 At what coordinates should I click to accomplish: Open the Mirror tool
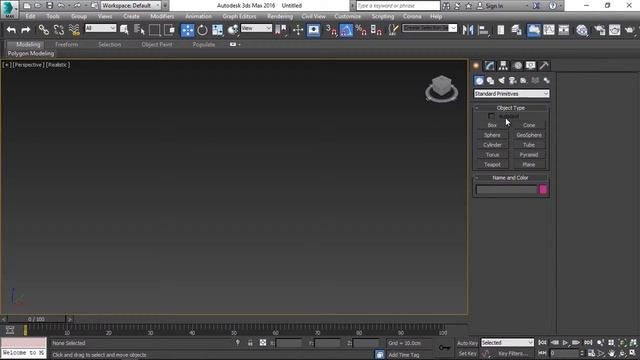(x=468, y=30)
